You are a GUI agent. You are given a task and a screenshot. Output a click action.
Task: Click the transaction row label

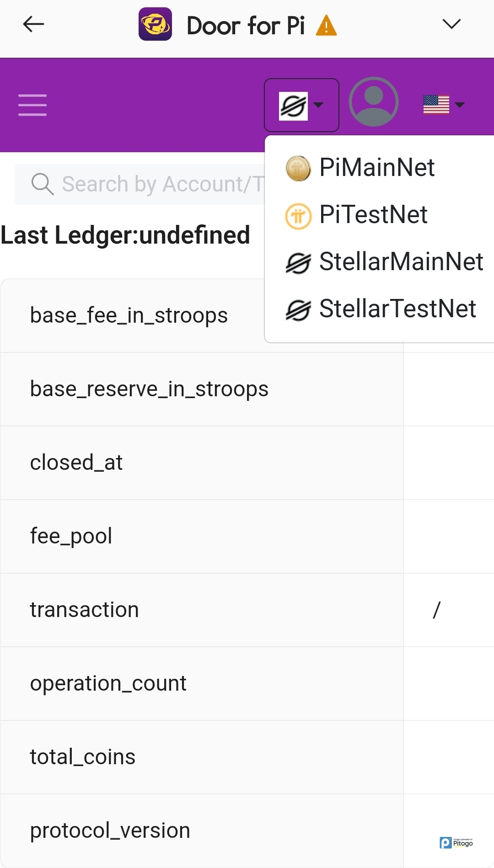[85, 610]
